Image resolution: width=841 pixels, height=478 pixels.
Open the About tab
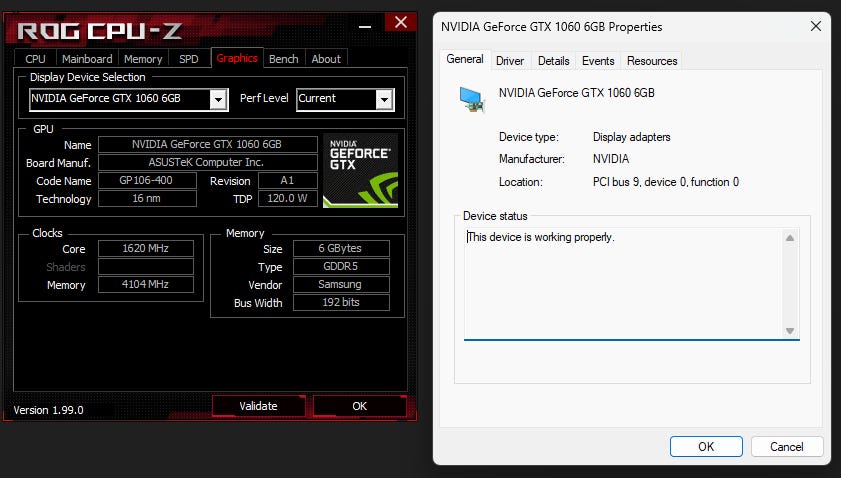(326, 59)
